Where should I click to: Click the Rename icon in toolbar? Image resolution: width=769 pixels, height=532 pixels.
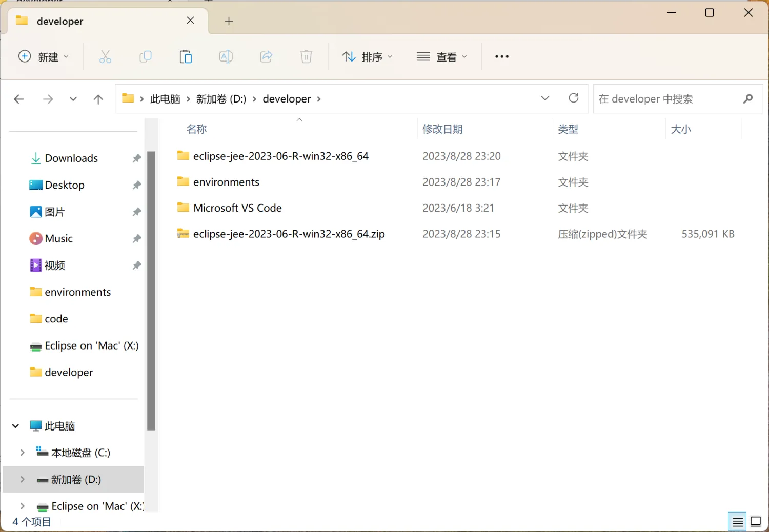(x=226, y=56)
